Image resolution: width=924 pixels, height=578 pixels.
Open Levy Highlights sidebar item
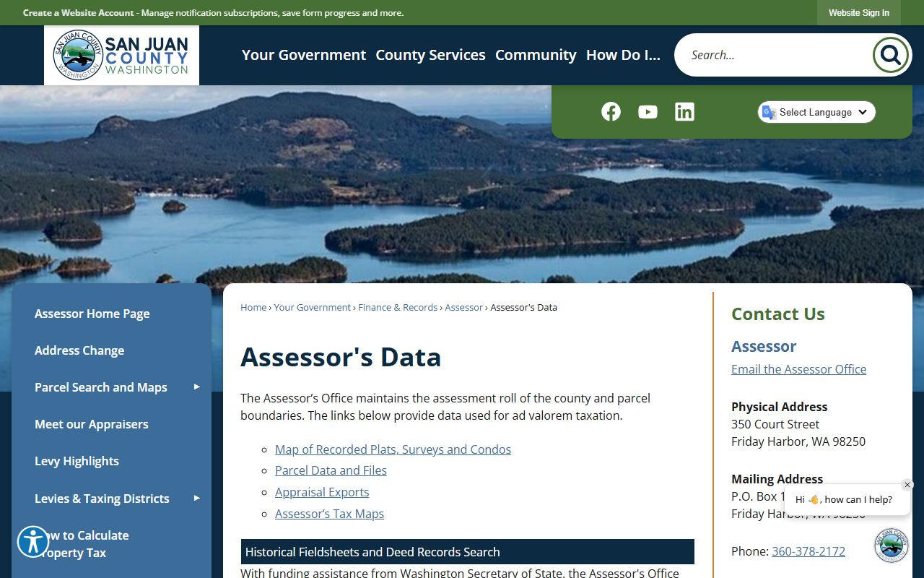click(77, 461)
